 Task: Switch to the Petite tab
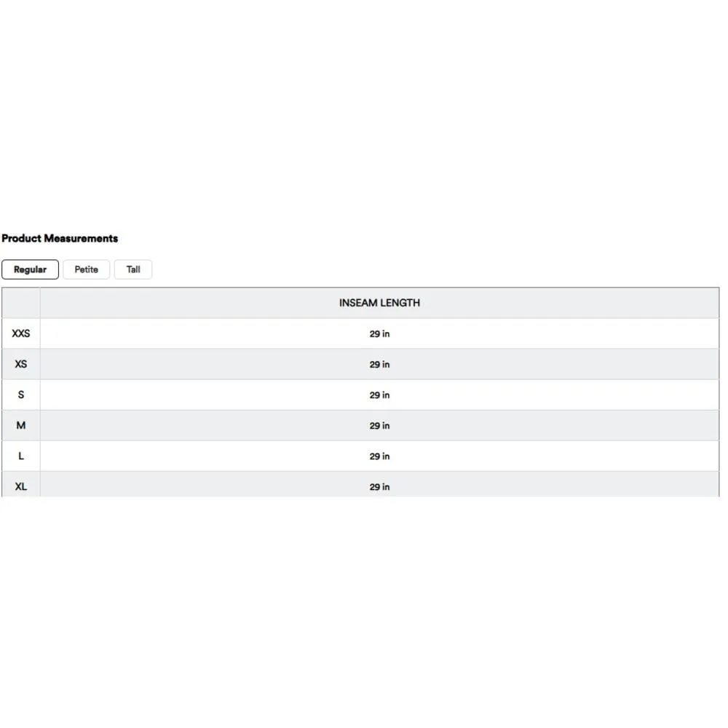pyautogui.click(x=86, y=269)
